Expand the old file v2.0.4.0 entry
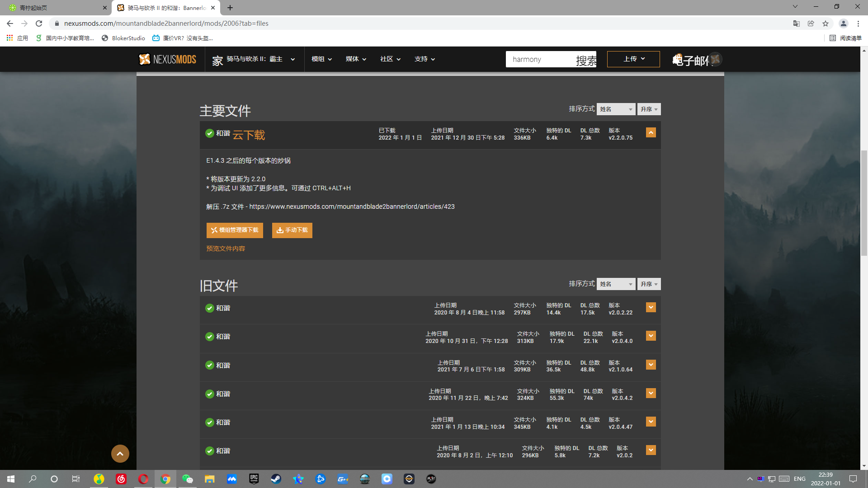This screenshot has height=488, width=868. coord(651,336)
